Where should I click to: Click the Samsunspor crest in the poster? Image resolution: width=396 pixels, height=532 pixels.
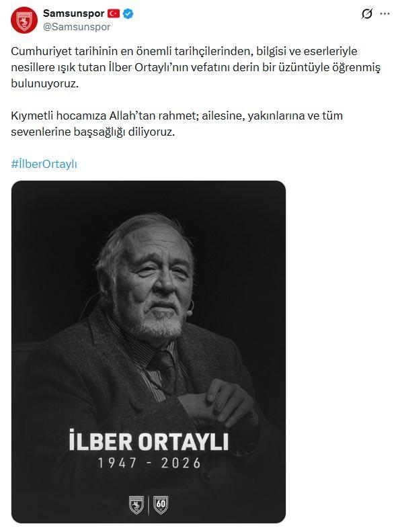point(136,504)
